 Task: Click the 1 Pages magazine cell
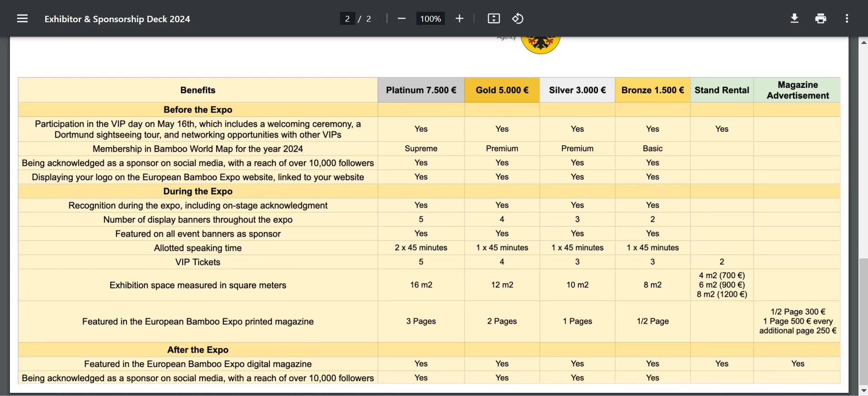click(x=577, y=321)
